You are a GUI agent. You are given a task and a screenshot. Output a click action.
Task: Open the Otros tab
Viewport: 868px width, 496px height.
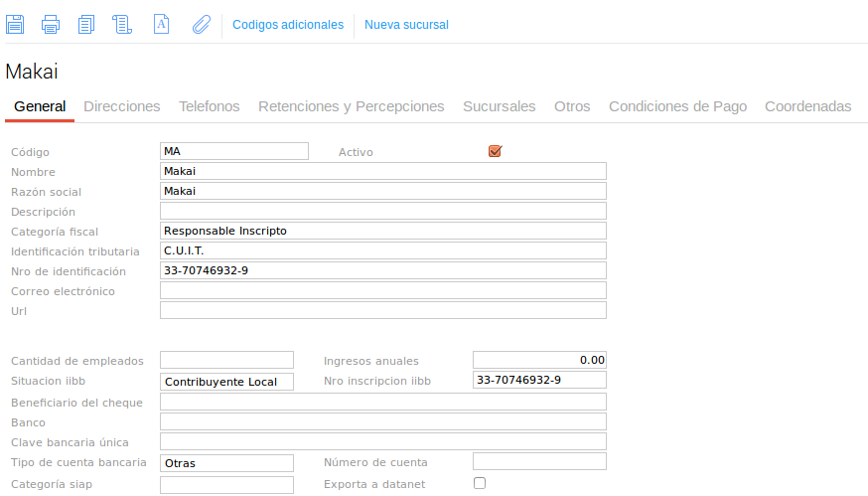[x=572, y=106]
